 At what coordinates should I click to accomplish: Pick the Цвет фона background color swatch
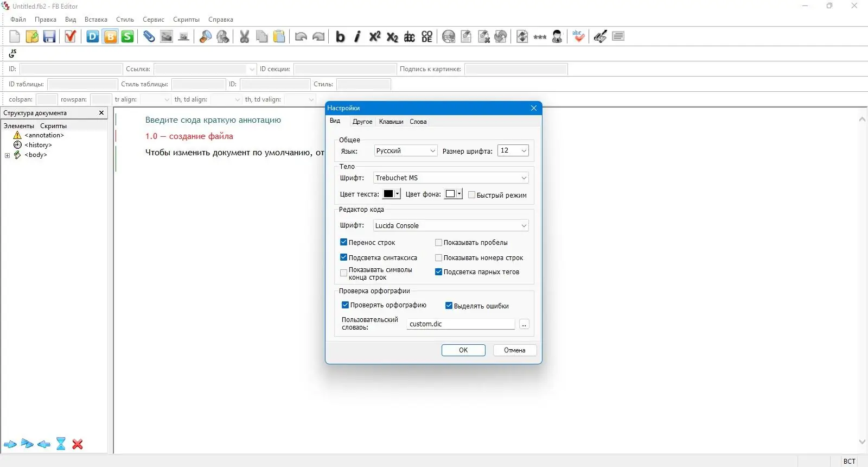pos(454,194)
